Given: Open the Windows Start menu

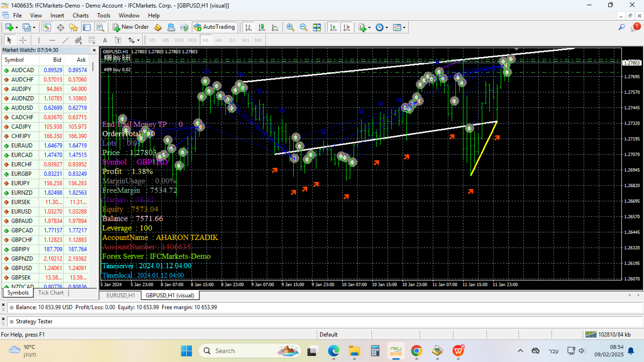Looking at the screenshot, I should coord(187,351).
